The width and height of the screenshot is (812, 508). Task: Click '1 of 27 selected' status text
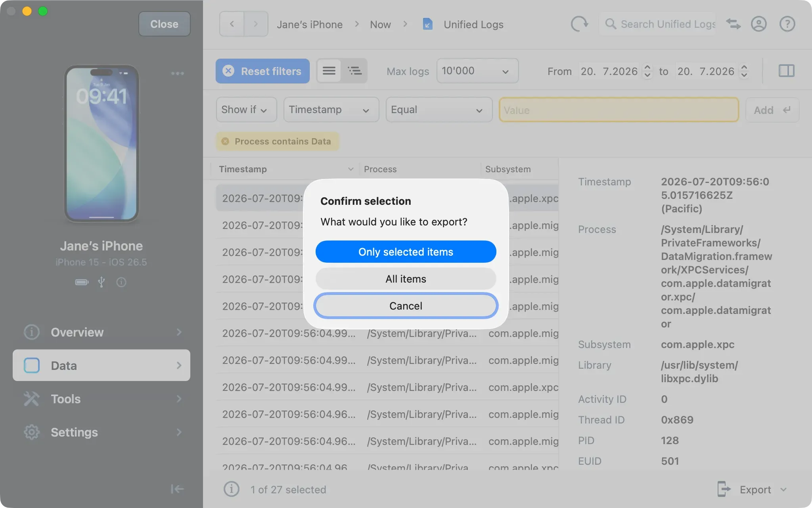tap(288, 490)
